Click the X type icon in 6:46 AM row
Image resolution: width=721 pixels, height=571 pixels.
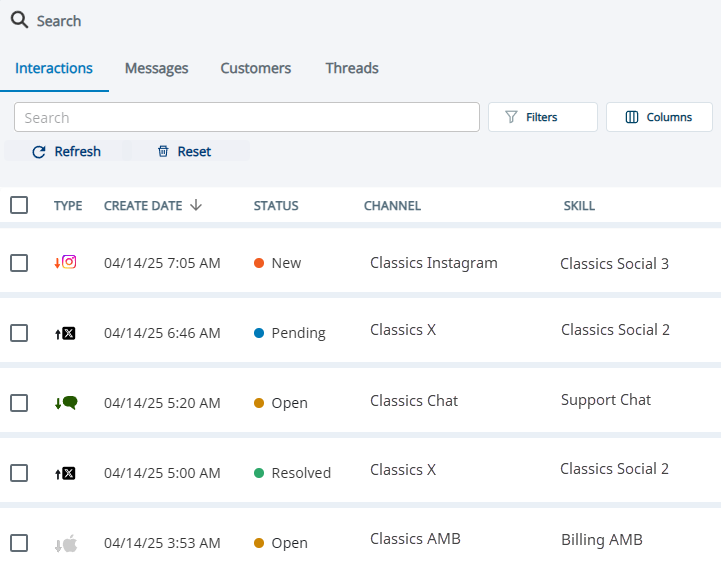coord(69,333)
